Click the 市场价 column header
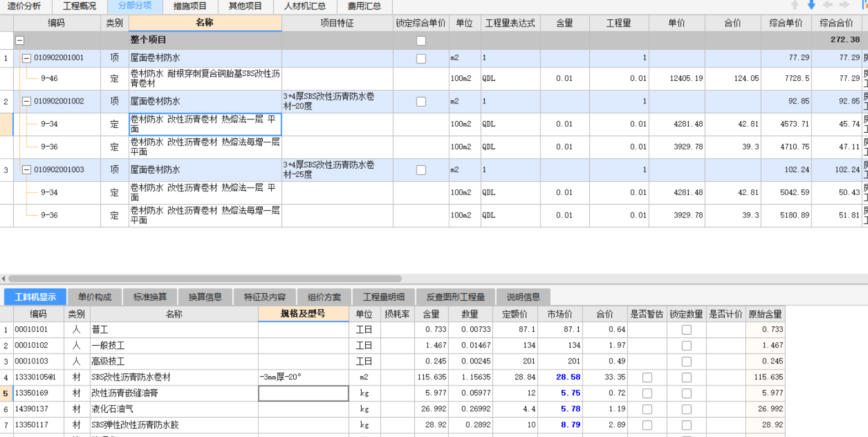Screen dimensions: 868x437 click(x=560, y=314)
